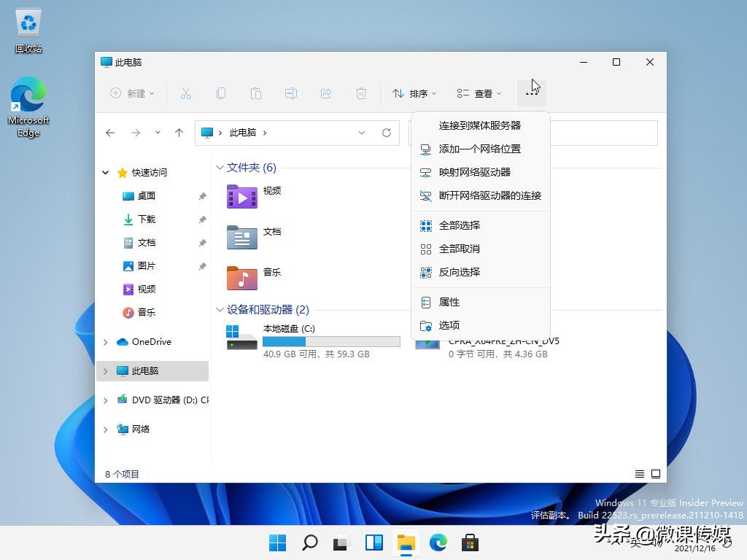Switch to large icons view at bottom right

[656, 474]
